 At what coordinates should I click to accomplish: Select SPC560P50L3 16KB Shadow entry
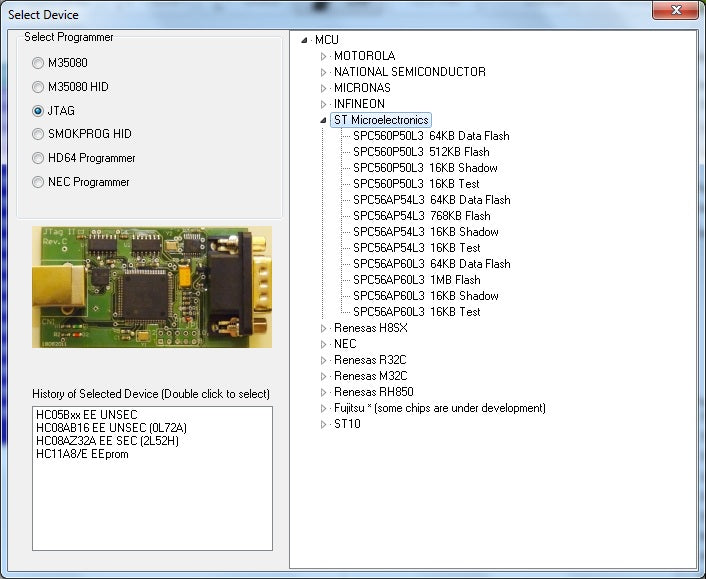(x=425, y=168)
